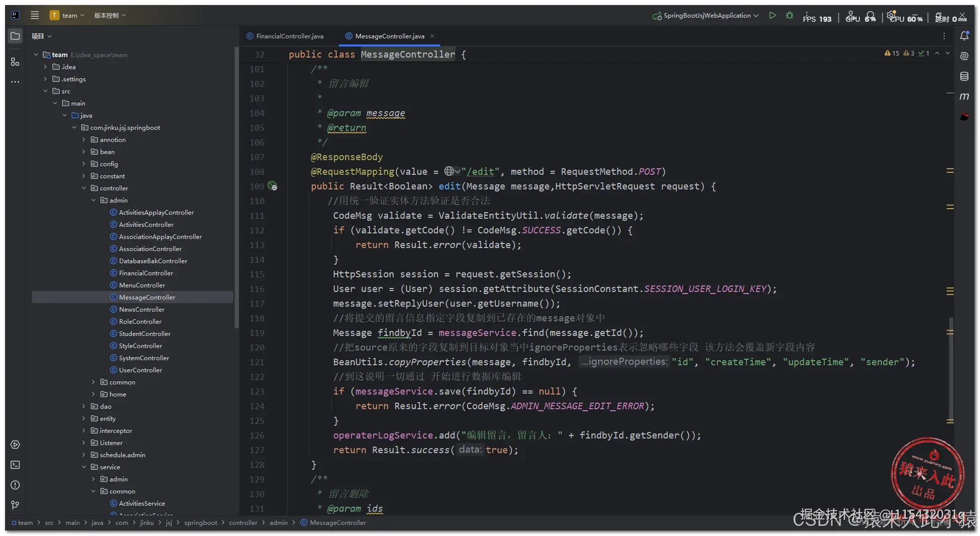Expand the entity package

[x=84, y=418]
